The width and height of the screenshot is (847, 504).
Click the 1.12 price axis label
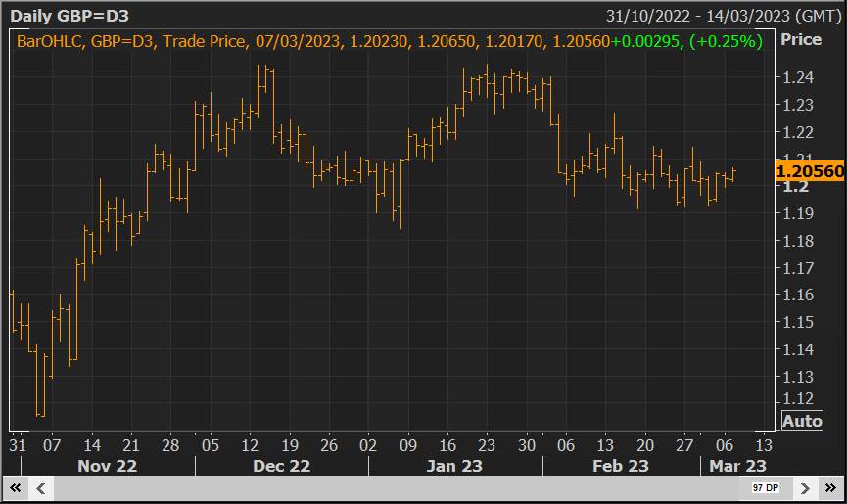(798, 398)
